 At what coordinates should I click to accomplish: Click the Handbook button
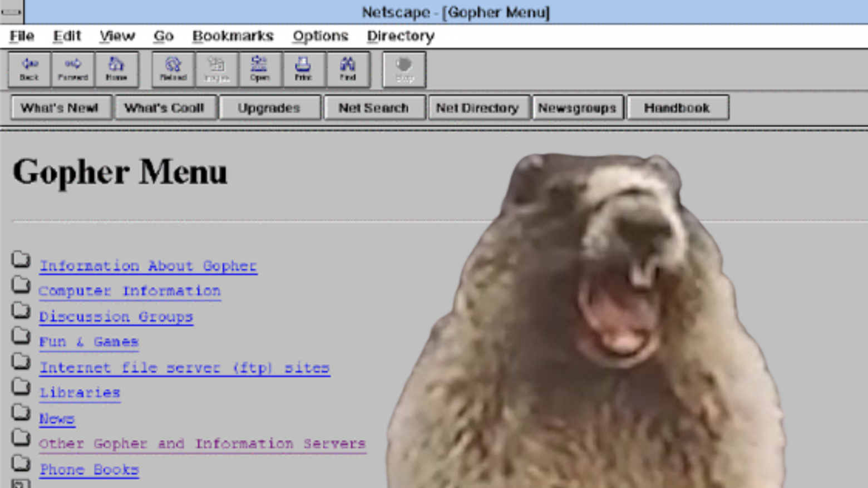coord(677,107)
